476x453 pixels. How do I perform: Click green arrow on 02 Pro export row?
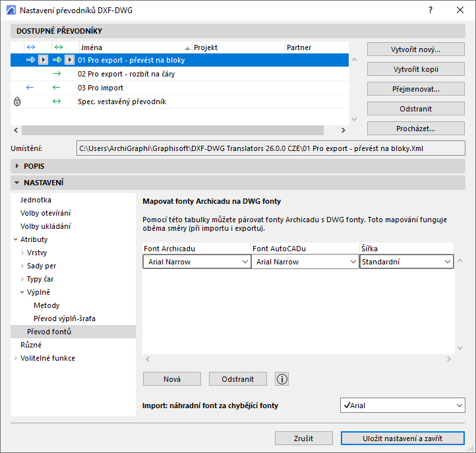click(57, 74)
